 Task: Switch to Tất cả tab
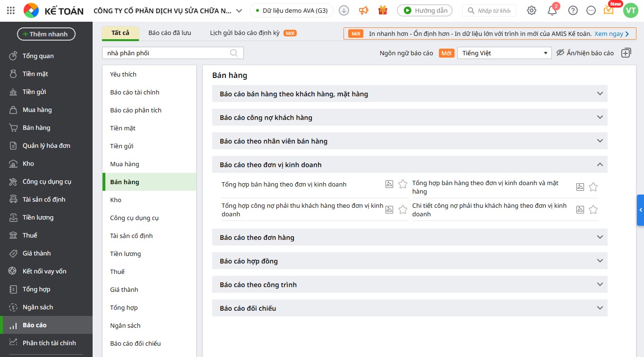(120, 33)
